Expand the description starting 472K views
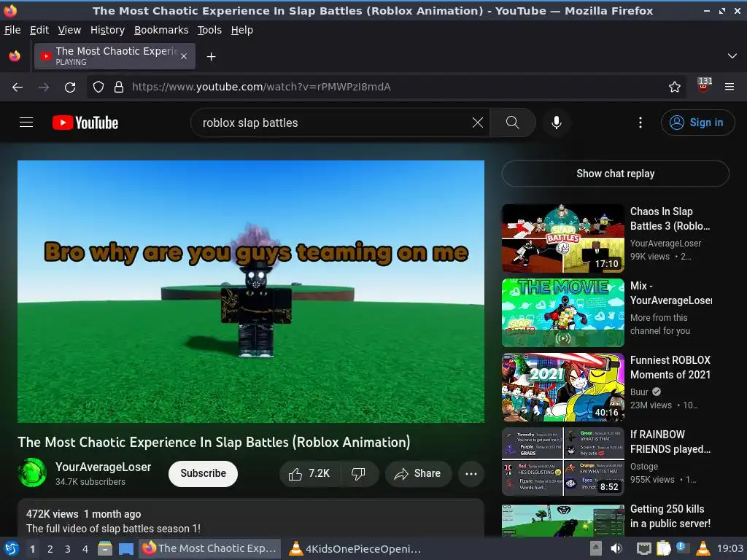 click(251, 518)
